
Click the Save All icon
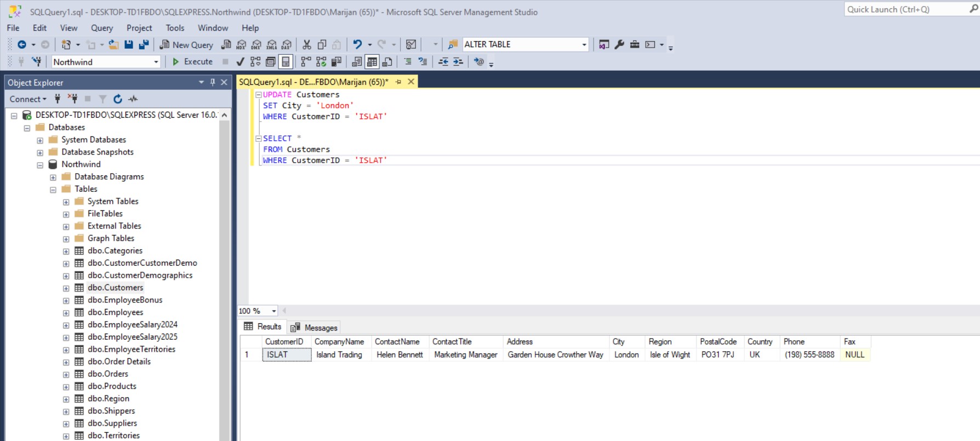click(144, 44)
